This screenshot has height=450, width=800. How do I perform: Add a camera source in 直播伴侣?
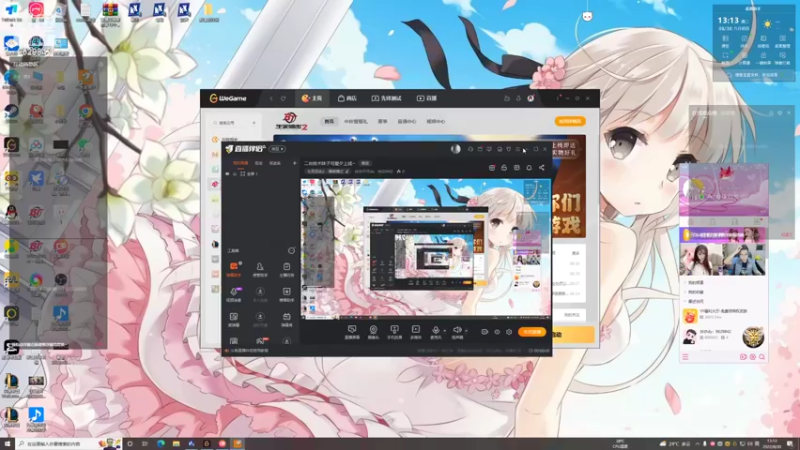click(x=373, y=332)
